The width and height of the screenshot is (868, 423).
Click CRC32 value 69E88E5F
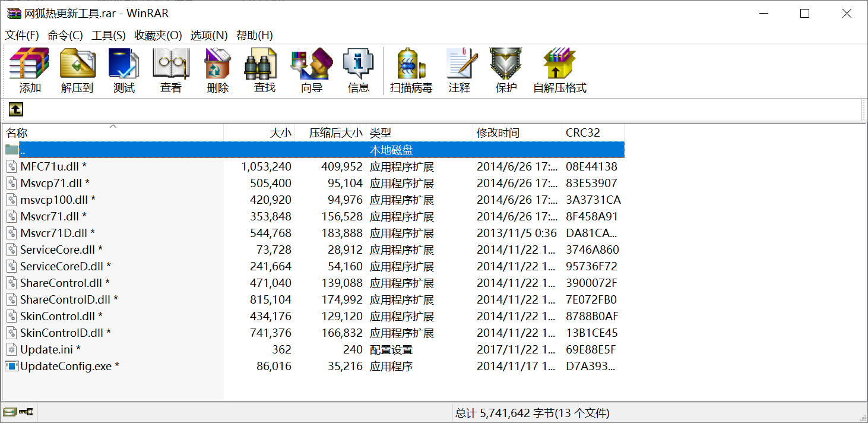591,349
